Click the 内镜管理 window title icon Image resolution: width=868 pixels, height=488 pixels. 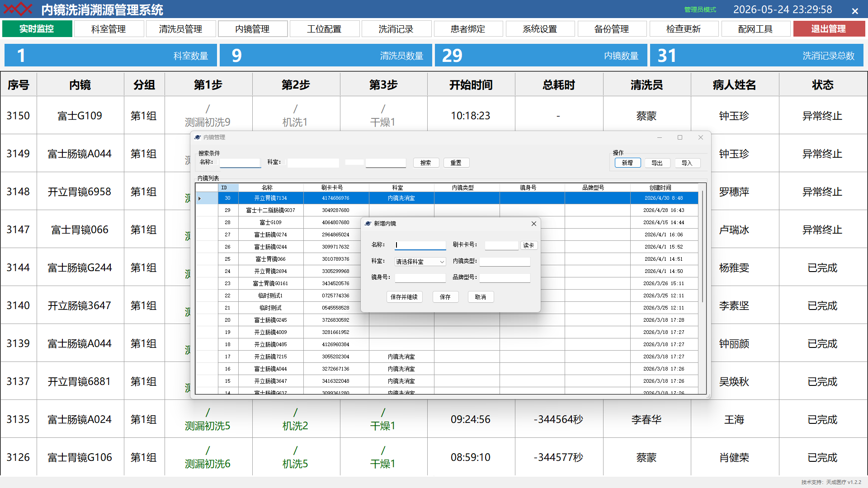click(x=198, y=137)
